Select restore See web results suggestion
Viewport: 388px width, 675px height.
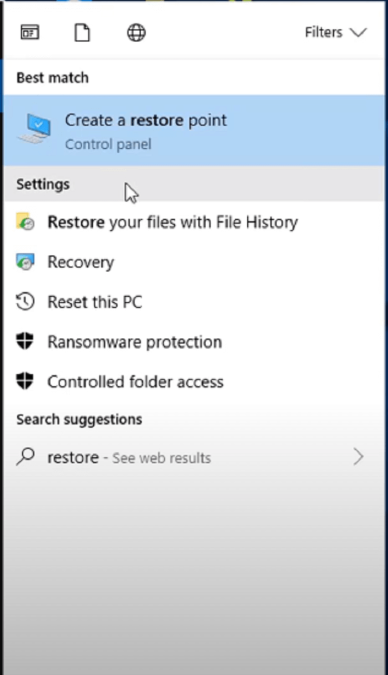point(194,457)
